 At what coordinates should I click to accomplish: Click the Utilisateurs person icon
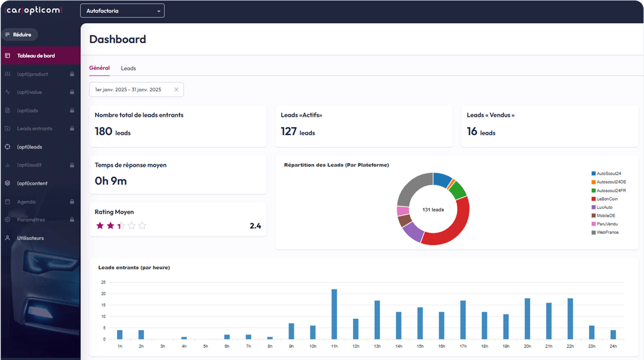(x=7, y=238)
